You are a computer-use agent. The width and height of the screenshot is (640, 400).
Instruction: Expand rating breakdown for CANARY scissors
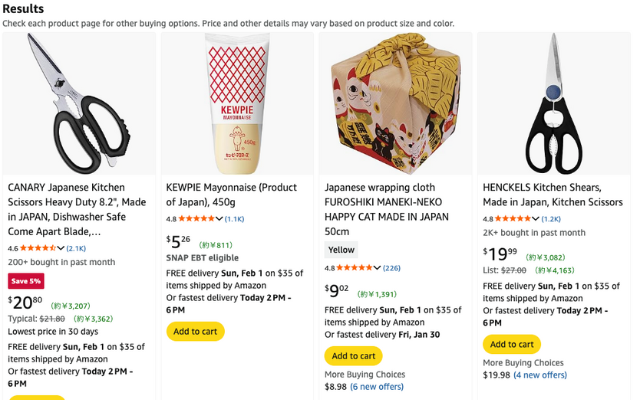(61, 248)
